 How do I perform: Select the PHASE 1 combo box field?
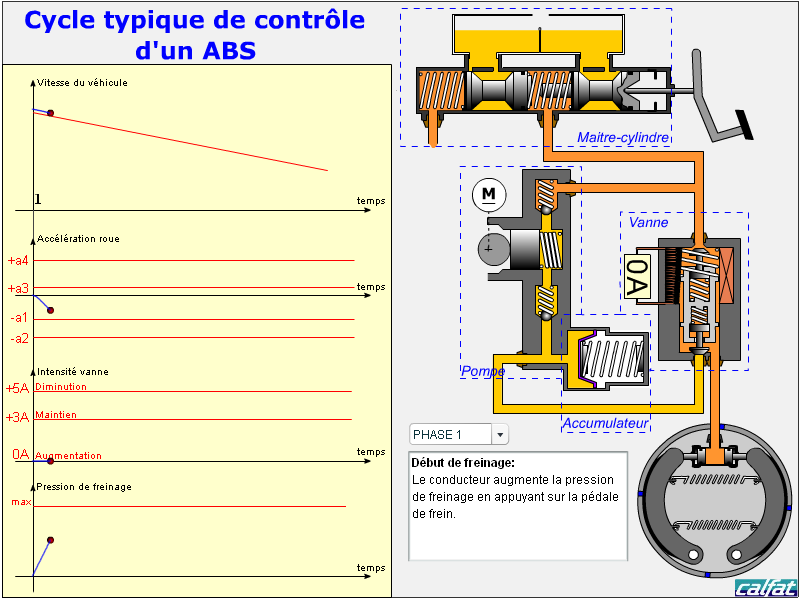click(450, 435)
